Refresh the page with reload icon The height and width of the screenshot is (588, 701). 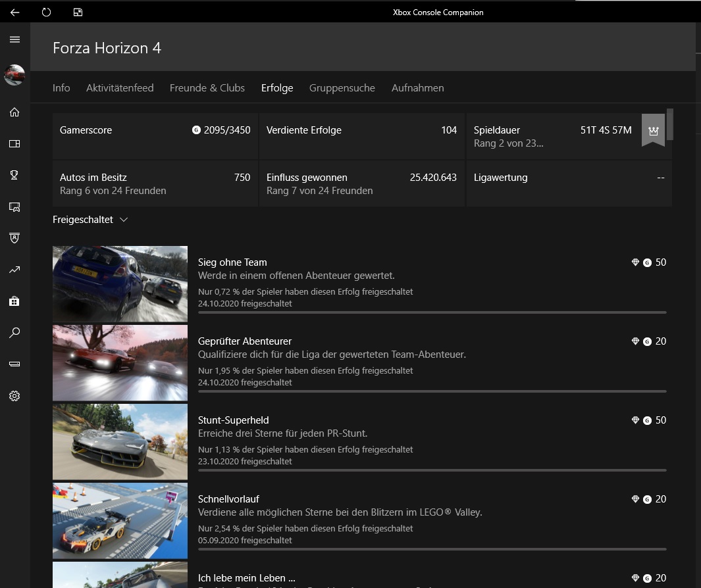(x=47, y=12)
